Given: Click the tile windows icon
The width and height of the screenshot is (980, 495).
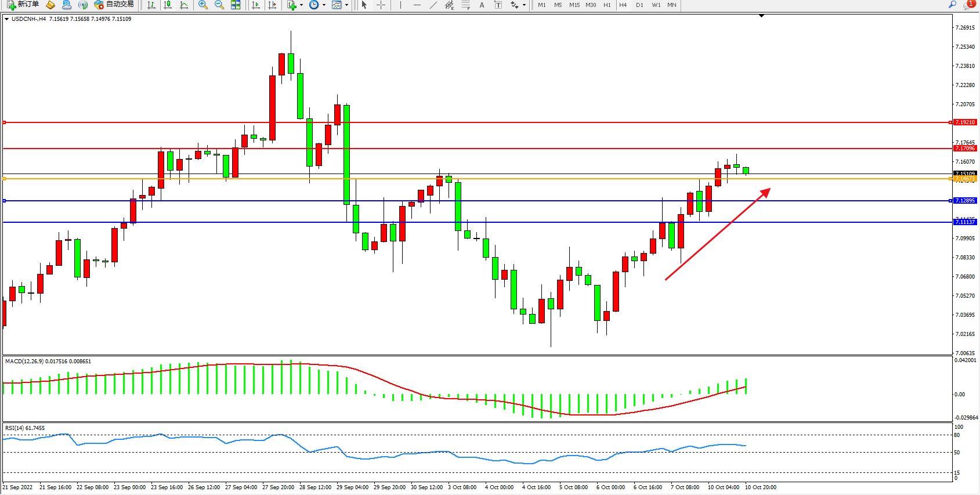Looking at the screenshot, I should (x=236, y=5).
